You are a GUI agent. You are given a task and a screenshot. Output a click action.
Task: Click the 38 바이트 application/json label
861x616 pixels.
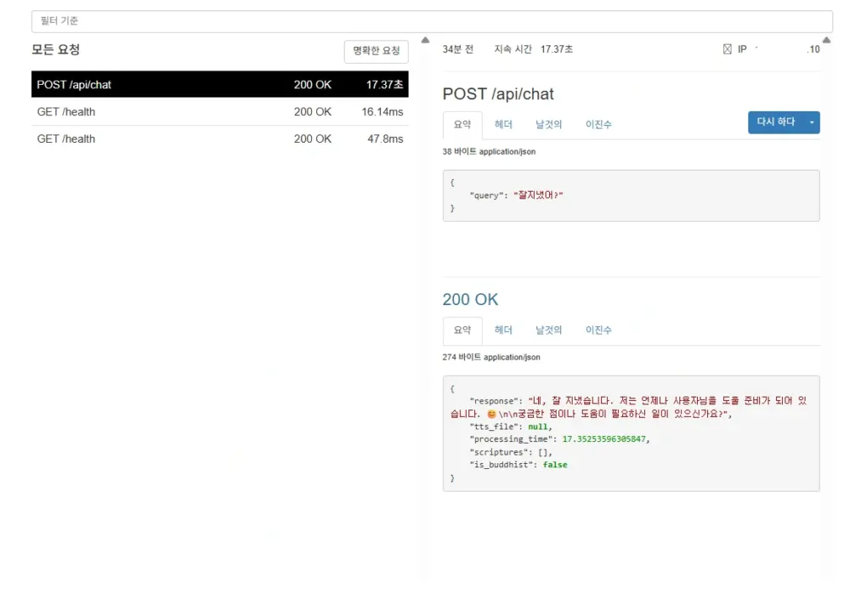point(489,151)
